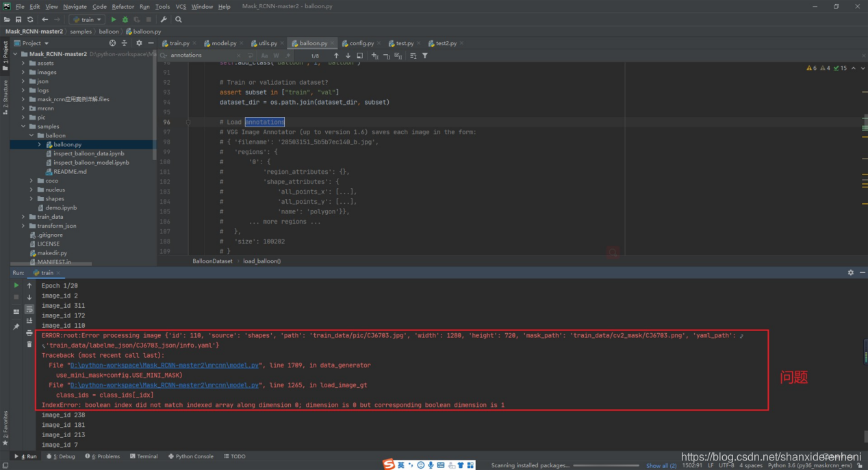
Task: Open the train run configuration dropdown
Action: pyautogui.click(x=88, y=20)
